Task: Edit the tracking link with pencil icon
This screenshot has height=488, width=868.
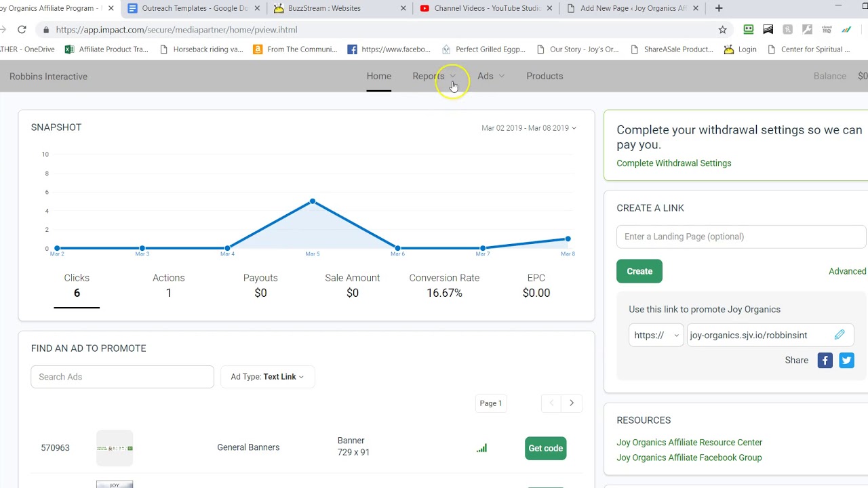Action: point(840,335)
